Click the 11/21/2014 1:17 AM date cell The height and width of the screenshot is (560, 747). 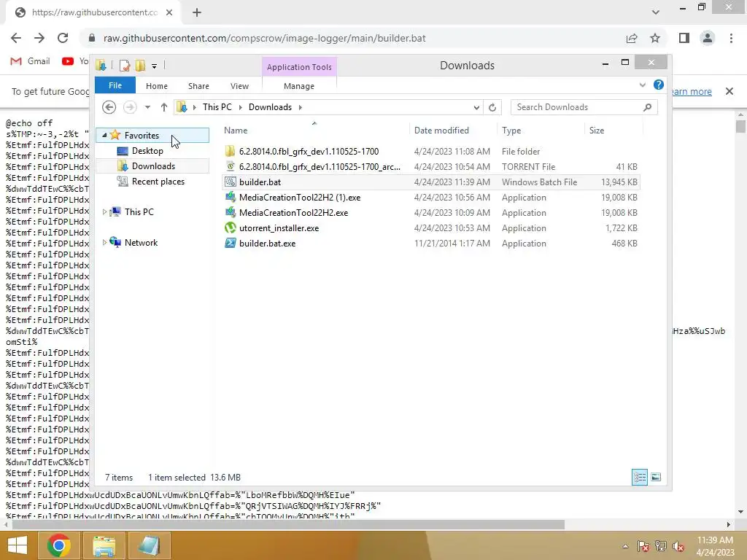[x=452, y=244]
